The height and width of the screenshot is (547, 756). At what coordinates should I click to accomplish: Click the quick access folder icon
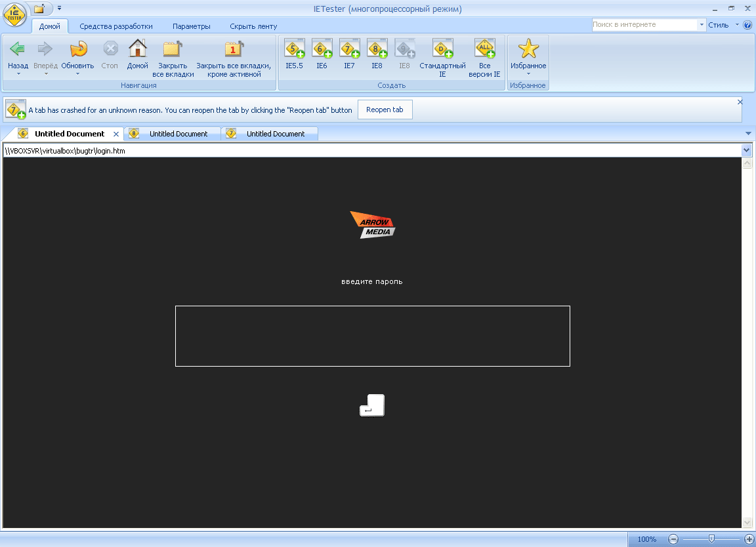point(39,8)
